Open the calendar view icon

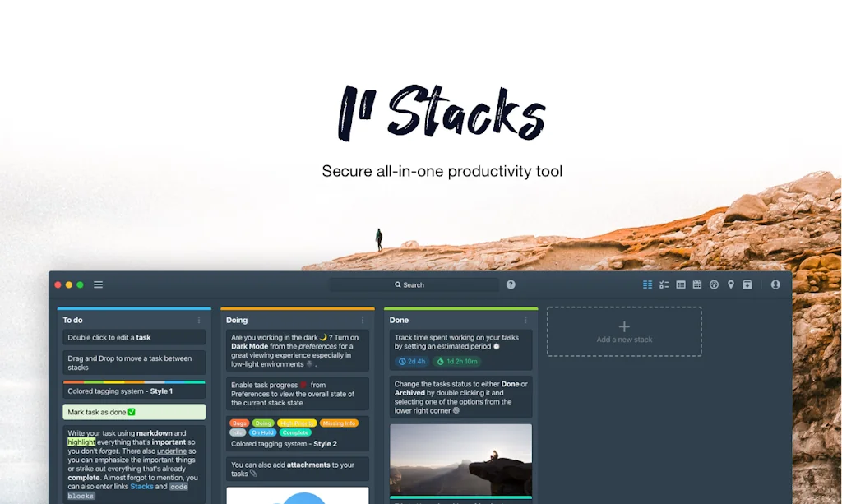pyautogui.click(x=697, y=284)
